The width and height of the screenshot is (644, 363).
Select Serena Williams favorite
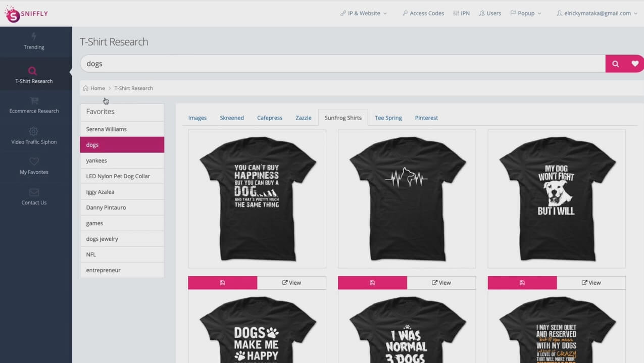[x=122, y=129]
